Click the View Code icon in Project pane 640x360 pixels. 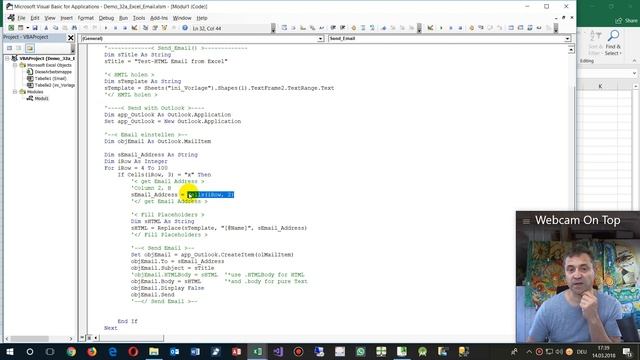tap(9, 48)
